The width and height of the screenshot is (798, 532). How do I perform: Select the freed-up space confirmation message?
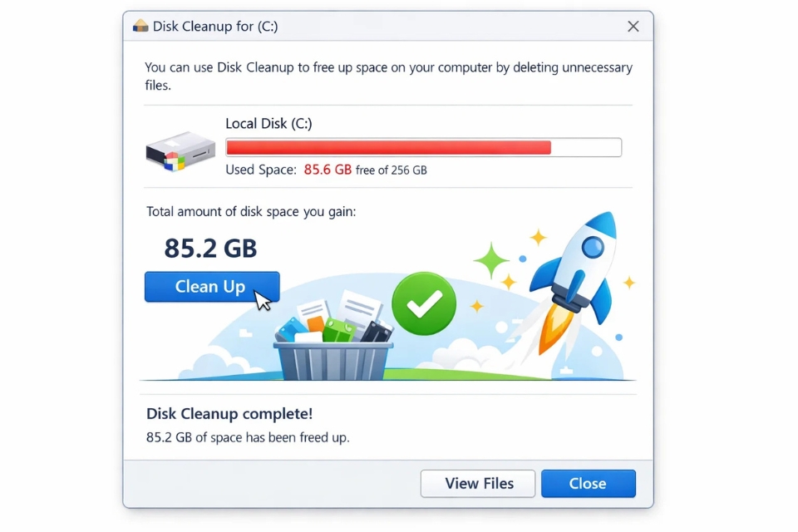(249, 436)
